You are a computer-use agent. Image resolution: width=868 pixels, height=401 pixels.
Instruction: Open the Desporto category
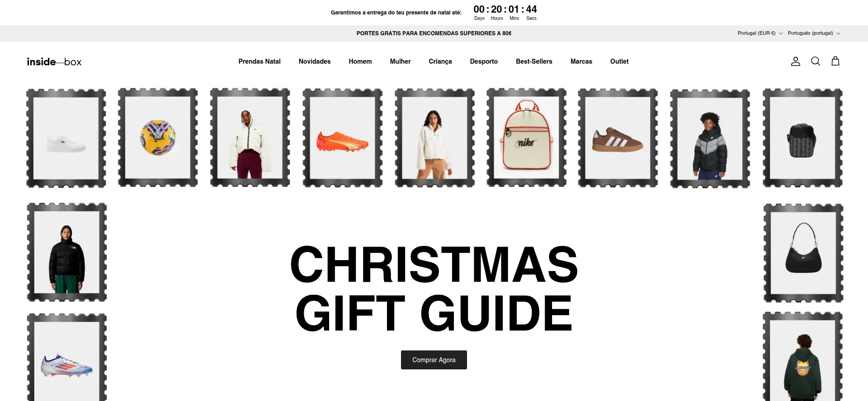click(x=484, y=61)
